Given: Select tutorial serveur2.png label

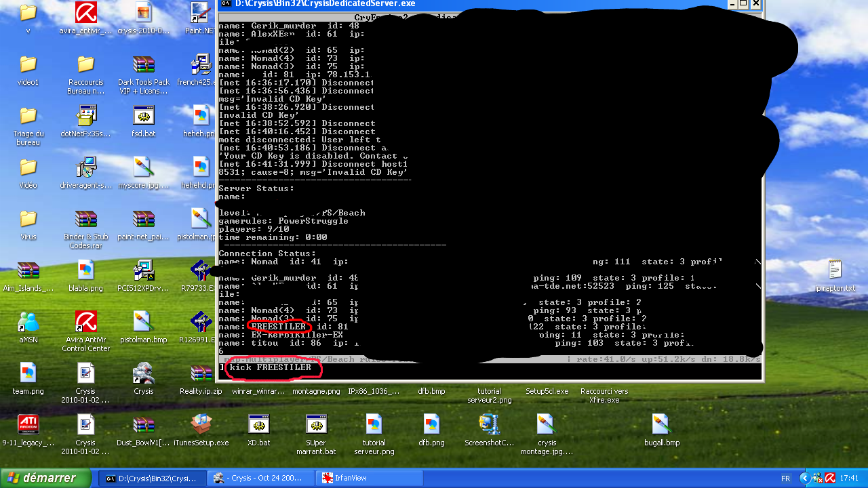Looking at the screenshot, I should coord(489,395).
